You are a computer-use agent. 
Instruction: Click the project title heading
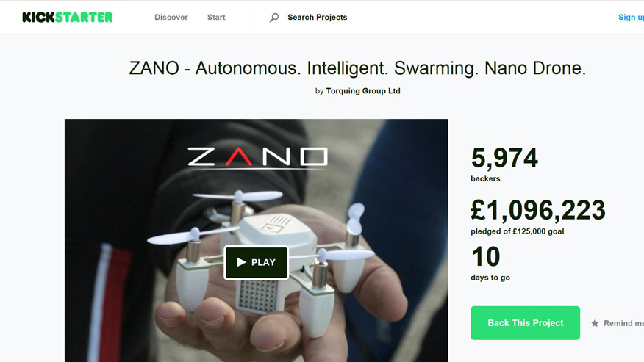pyautogui.click(x=357, y=68)
